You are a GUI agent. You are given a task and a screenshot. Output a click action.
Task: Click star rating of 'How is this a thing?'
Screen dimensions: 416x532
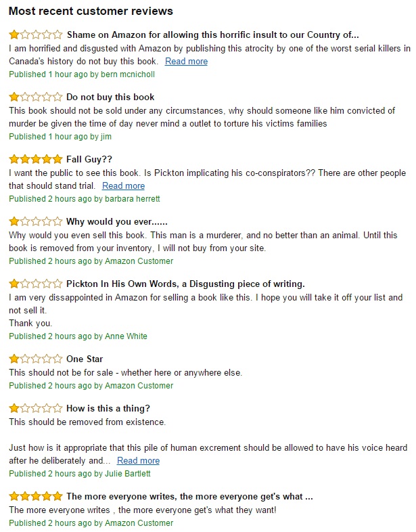pyautogui.click(x=35, y=408)
